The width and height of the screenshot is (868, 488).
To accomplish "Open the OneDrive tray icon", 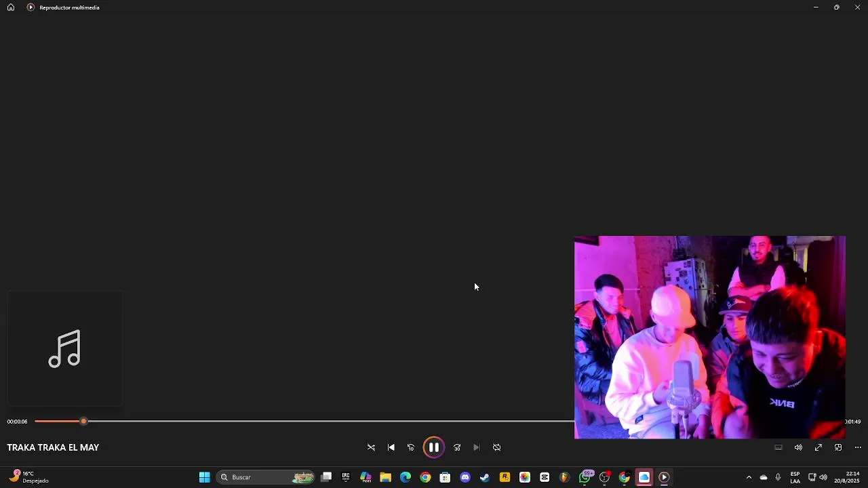I will [764, 477].
